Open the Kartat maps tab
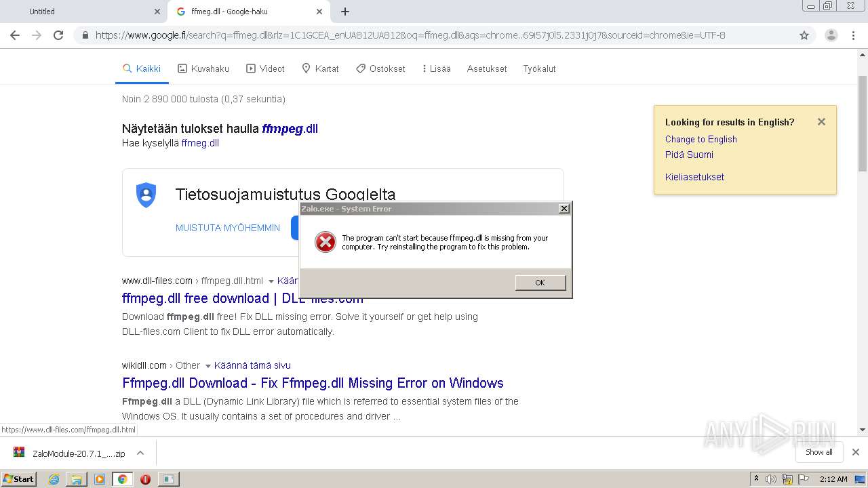The width and height of the screenshot is (868, 488). point(320,68)
